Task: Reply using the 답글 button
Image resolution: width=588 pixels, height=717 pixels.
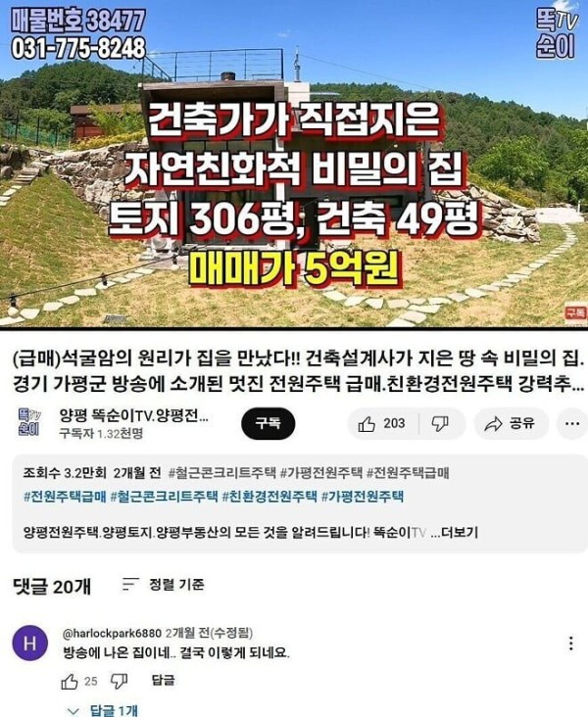Action: [163, 680]
